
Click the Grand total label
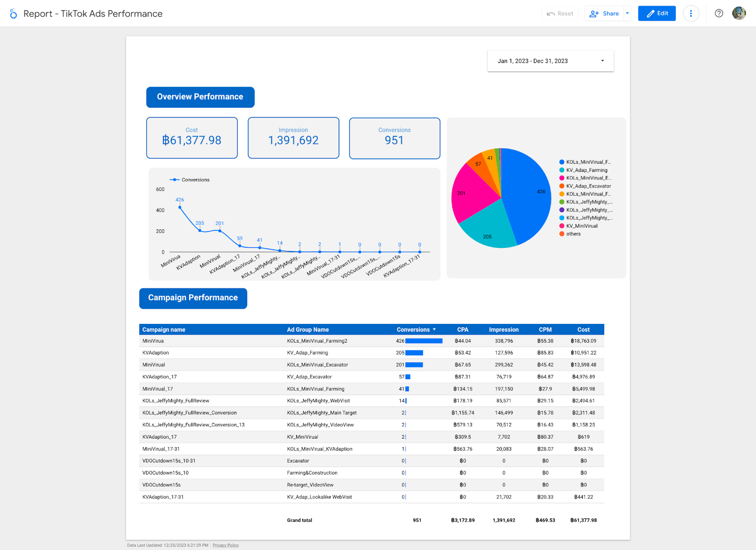coord(300,520)
